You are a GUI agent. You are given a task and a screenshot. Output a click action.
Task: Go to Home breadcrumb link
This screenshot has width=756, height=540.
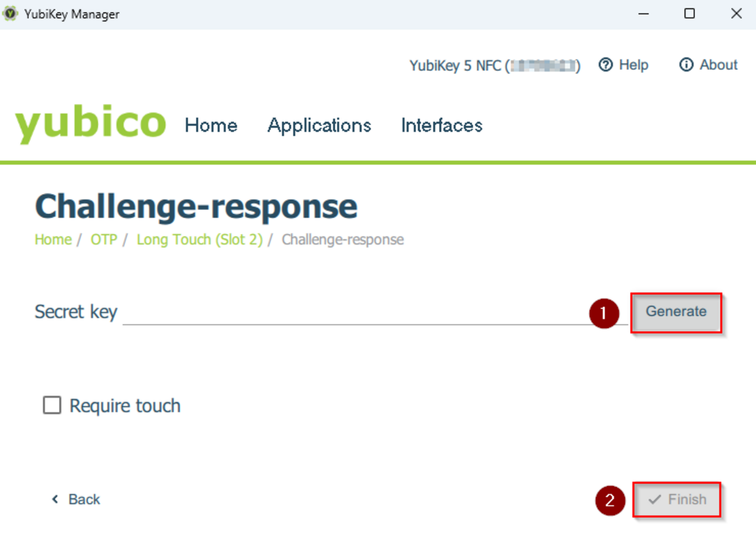pyautogui.click(x=53, y=239)
